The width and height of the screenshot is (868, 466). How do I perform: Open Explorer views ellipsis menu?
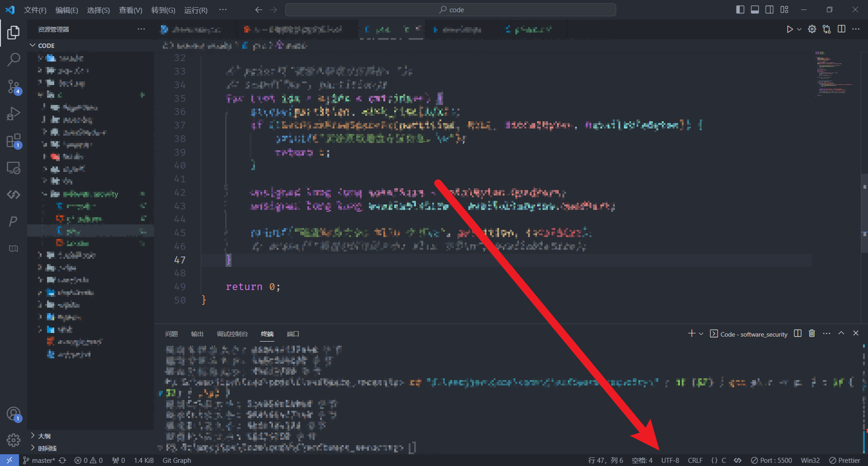pos(142,29)
